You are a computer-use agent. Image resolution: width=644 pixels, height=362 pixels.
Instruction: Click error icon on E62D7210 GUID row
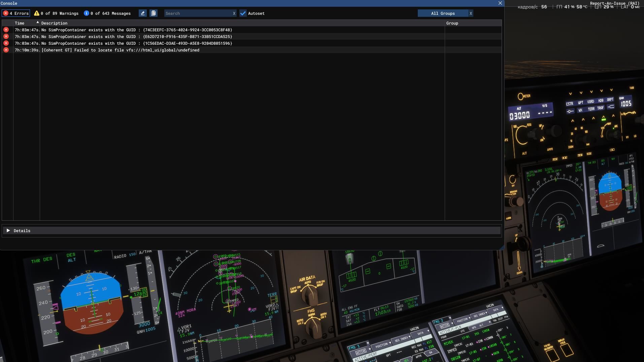click(x=6, y=37)
